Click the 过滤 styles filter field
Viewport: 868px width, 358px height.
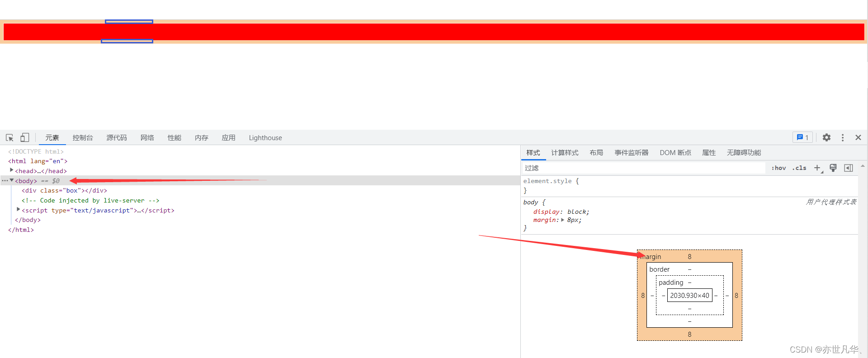point(644,168)
